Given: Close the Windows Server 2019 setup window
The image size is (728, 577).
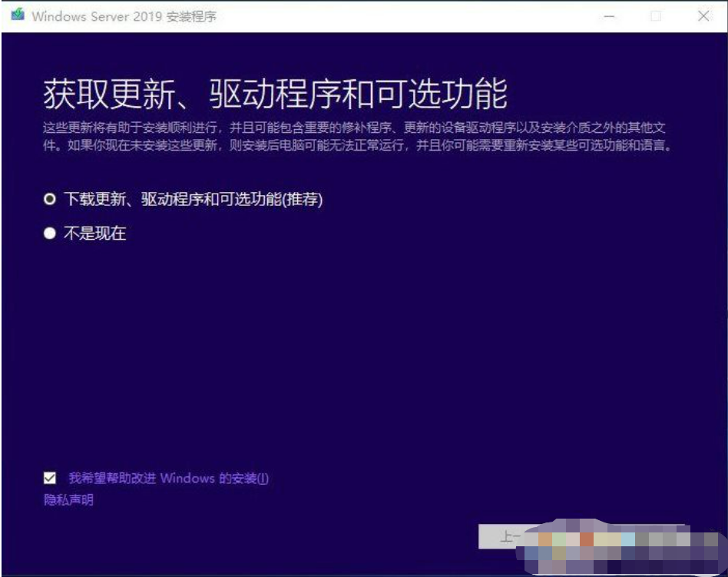Looking at the screenshot, I should point(703,16).
